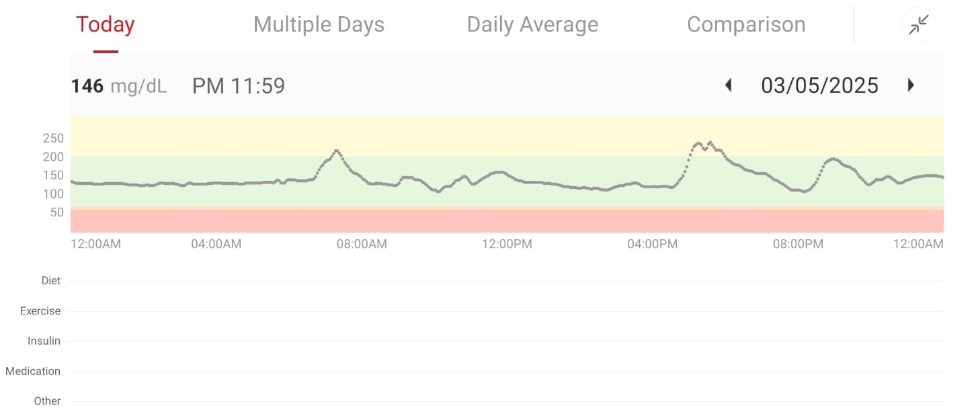Go to next day arrow
The height and width of the screenshot is (414, 980).
911,85
